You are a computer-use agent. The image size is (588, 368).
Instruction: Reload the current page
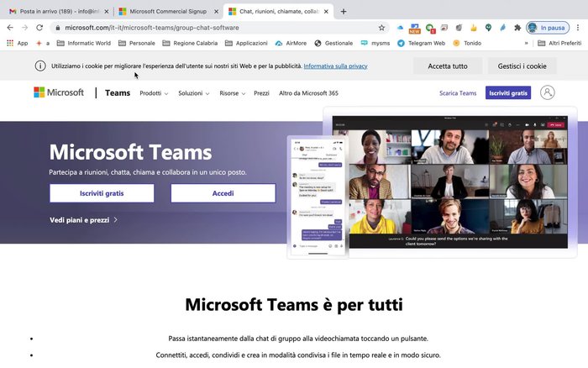point(39,28)
